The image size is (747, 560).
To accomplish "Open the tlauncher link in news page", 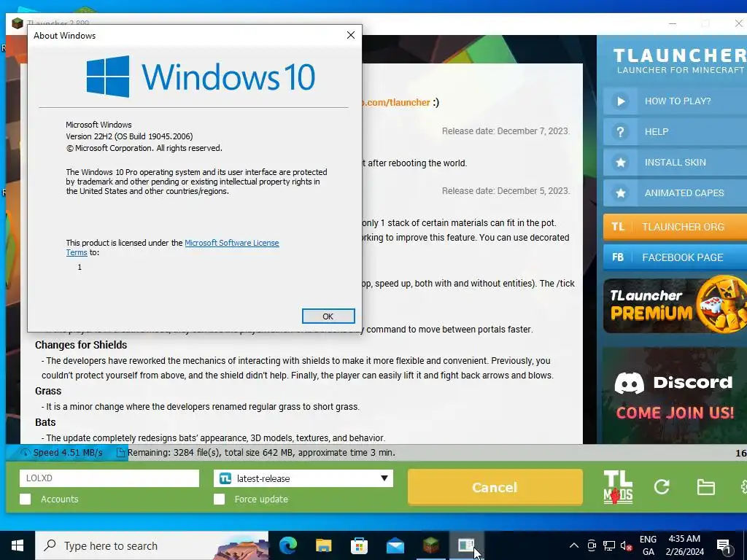I will tap(396, 102).
